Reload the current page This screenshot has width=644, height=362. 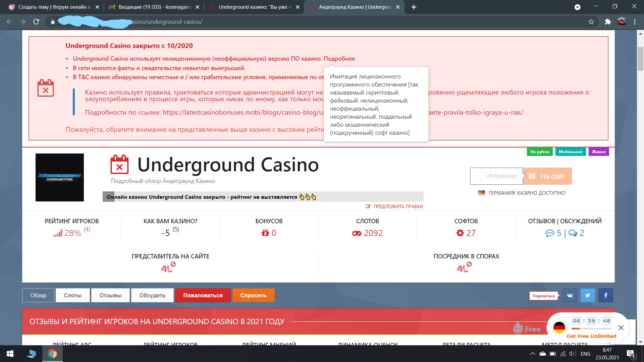36,22
